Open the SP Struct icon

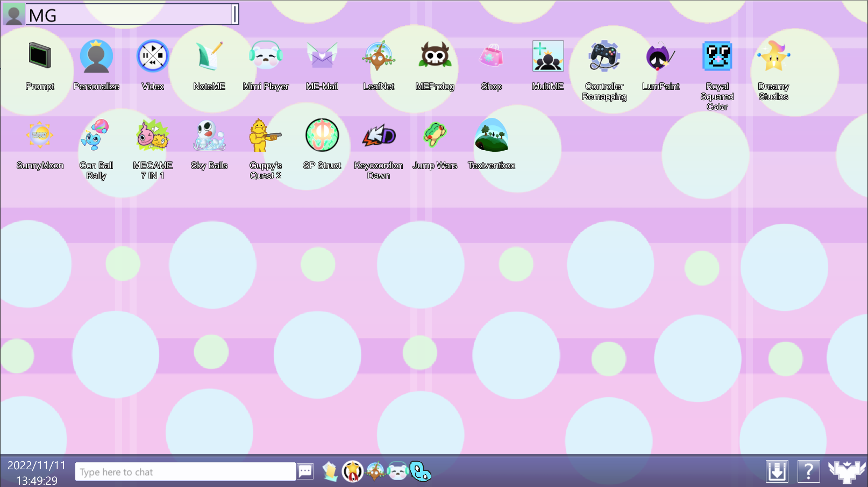(x=322, y=135)
